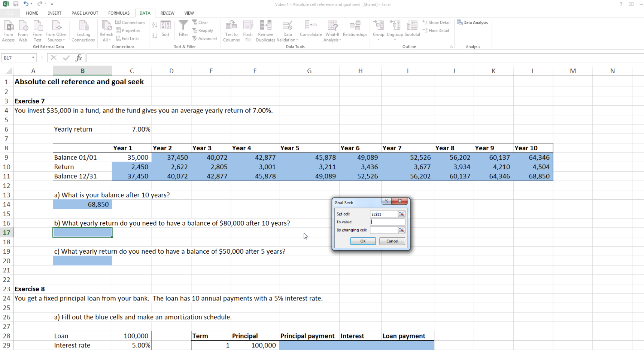Open the Outline dialog launcher
Image resolution: width=644 pixels, height=350 pixels.
tap(452, 47)
